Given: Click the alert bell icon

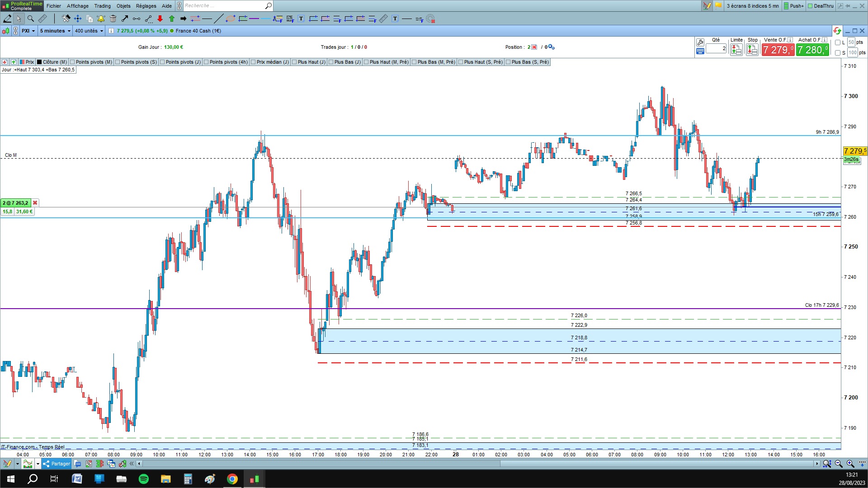Looking at the screenshot, I should (x=101, y=19).
